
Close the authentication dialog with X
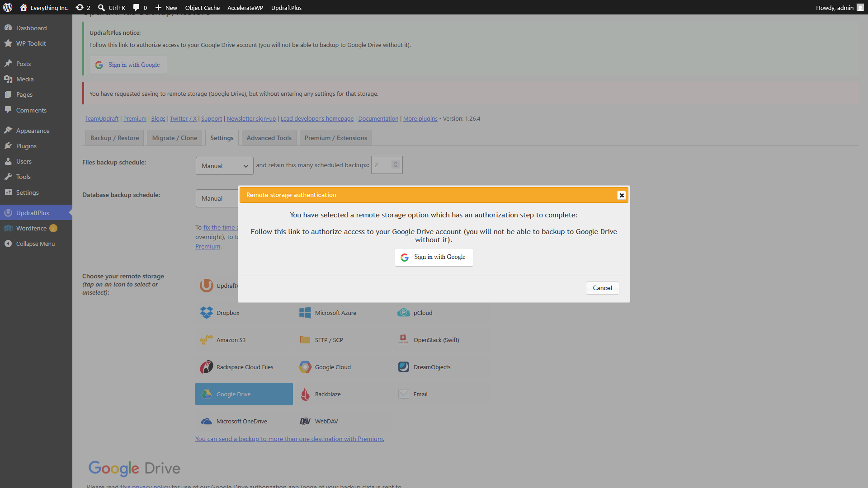[622, 195]
